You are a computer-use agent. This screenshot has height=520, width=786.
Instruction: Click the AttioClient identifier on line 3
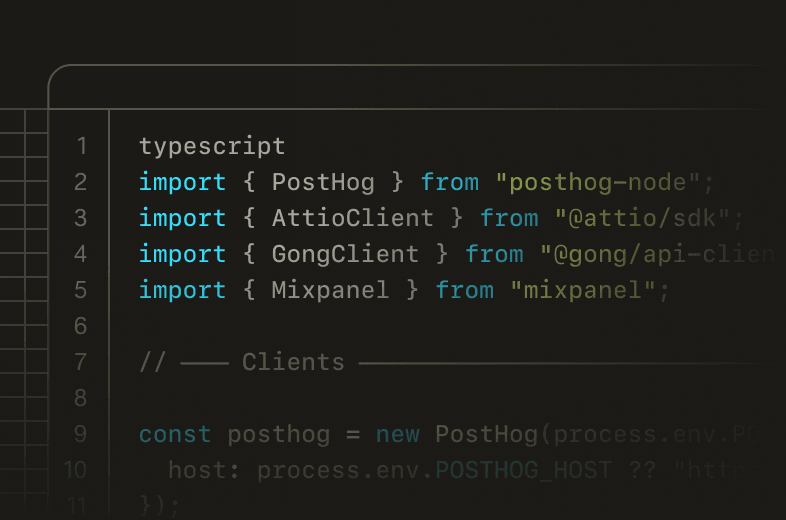click(353, 219)
